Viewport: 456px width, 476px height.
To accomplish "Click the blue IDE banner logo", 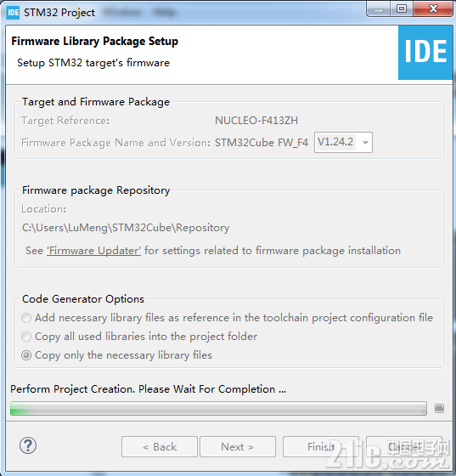I will click(425, 52).
